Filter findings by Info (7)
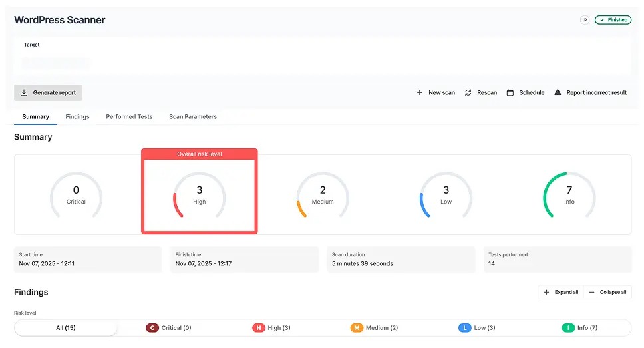The image size is (644, 348). tap(579, 328)
